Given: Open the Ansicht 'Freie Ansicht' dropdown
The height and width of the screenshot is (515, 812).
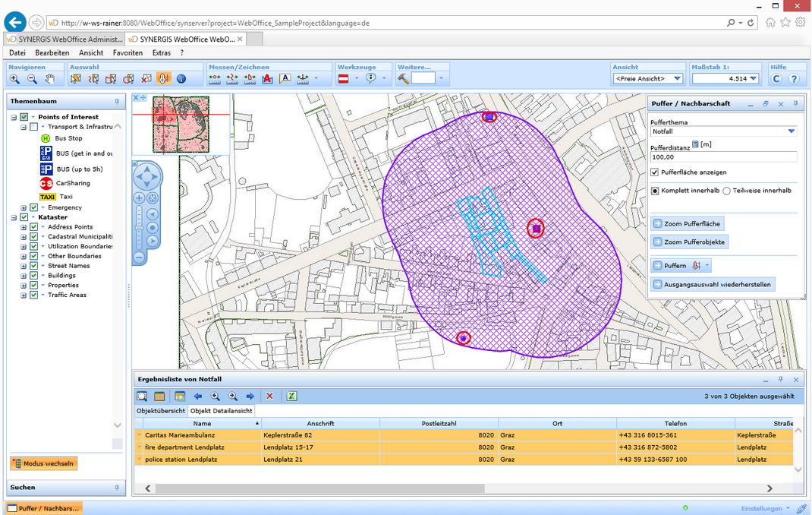Looking at the screenshot, I should 677,79.
